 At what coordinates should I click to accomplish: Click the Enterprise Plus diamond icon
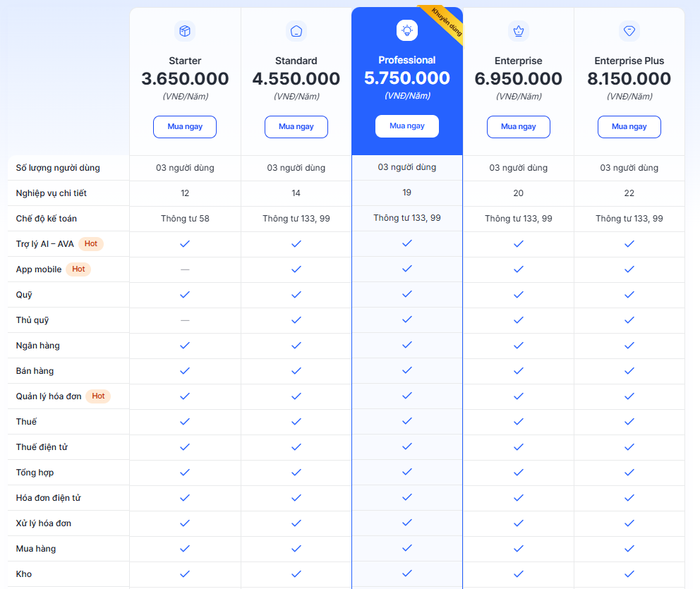pyautogui.click(x=629, y=31)
